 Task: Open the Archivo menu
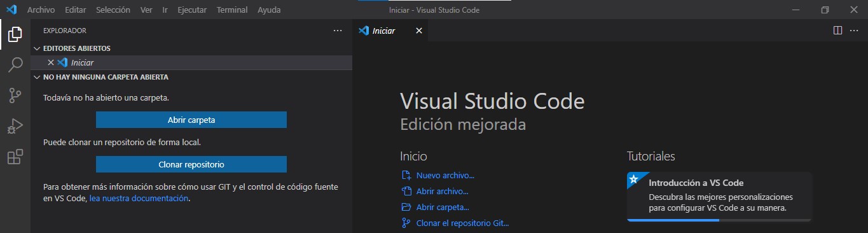[41, 10]
